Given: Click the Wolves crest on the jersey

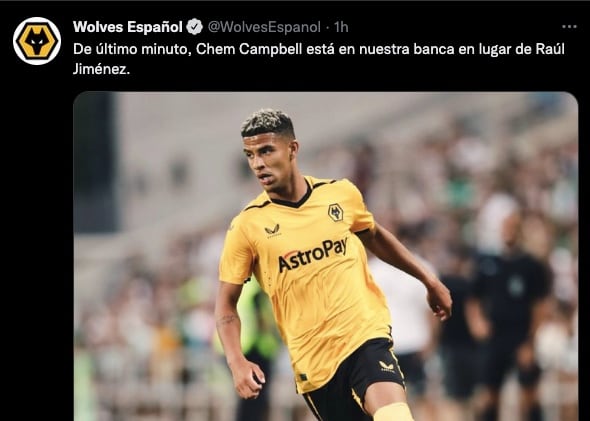Looking at the screenshot, I should (x=335, y=212).
